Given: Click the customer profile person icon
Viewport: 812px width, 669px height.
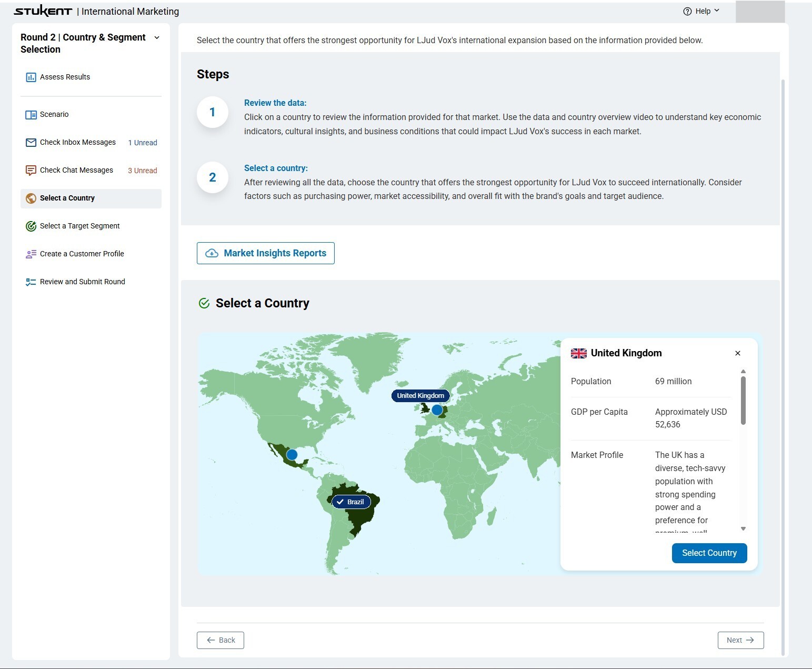Looking at the screenshot, I should pos(31,254).
